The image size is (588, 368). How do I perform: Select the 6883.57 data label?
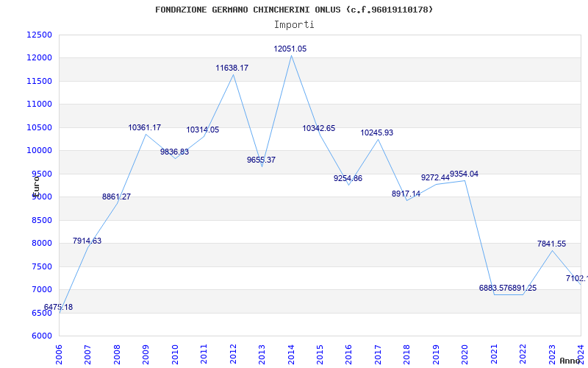[x=493, y=289]
